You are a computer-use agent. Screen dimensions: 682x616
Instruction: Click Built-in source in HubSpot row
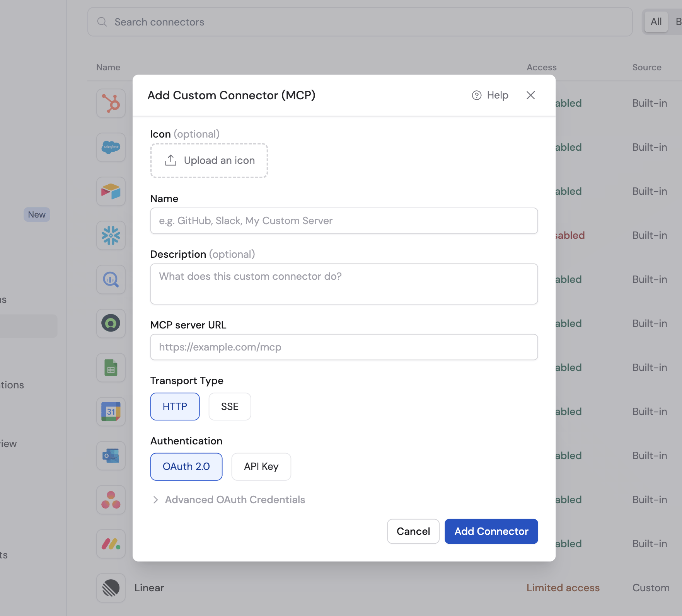[x=650, y=103]
